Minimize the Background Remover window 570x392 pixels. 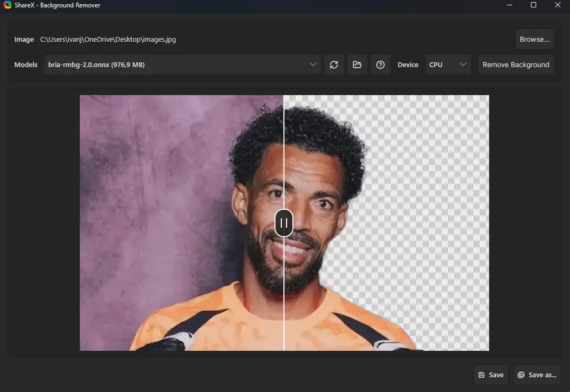tap(510, 5)
